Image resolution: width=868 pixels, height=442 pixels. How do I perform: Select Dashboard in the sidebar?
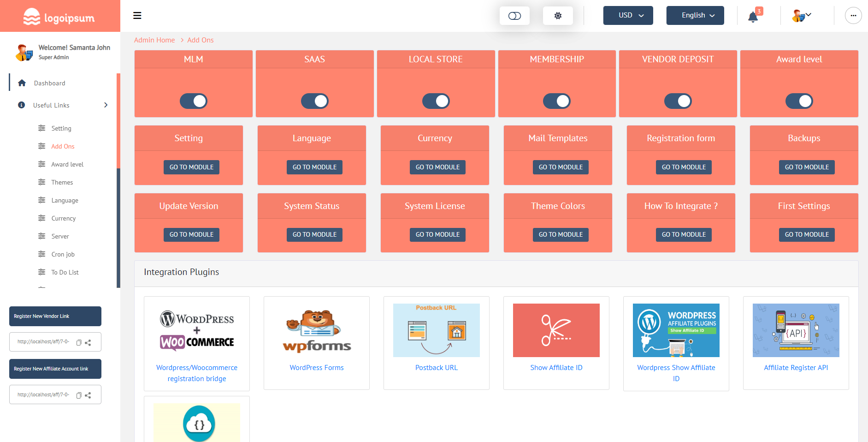tap(49, 83)
